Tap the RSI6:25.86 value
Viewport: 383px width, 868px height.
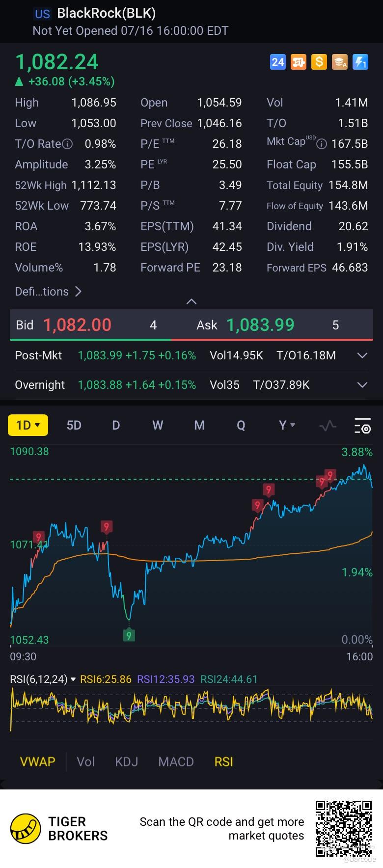pos(106,679)
